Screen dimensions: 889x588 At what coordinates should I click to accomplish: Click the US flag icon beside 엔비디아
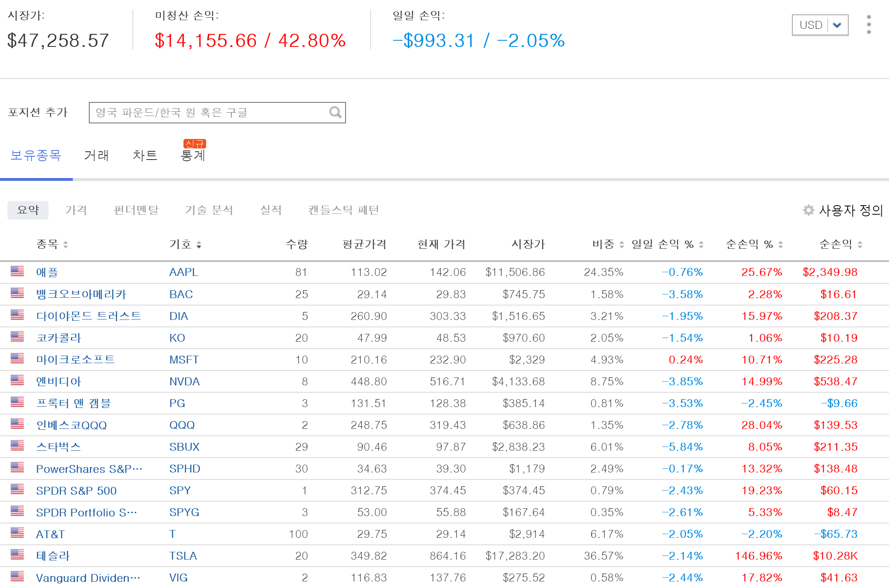(17, 380)
